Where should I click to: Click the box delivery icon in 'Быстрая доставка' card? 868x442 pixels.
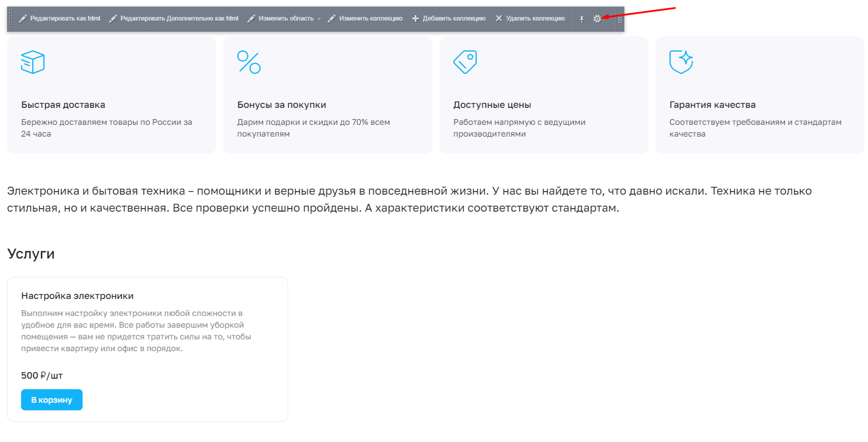pyautogui.click(x=33, y=62)
